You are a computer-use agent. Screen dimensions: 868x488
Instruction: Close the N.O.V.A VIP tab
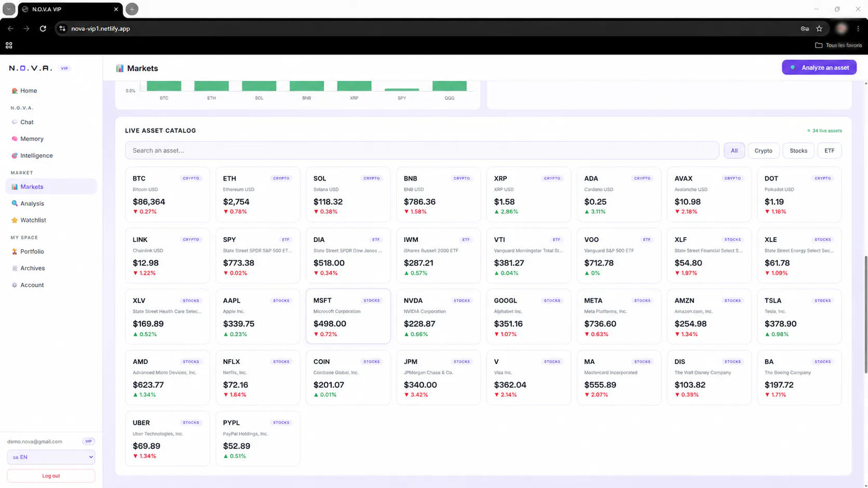(x=116, y=9)
